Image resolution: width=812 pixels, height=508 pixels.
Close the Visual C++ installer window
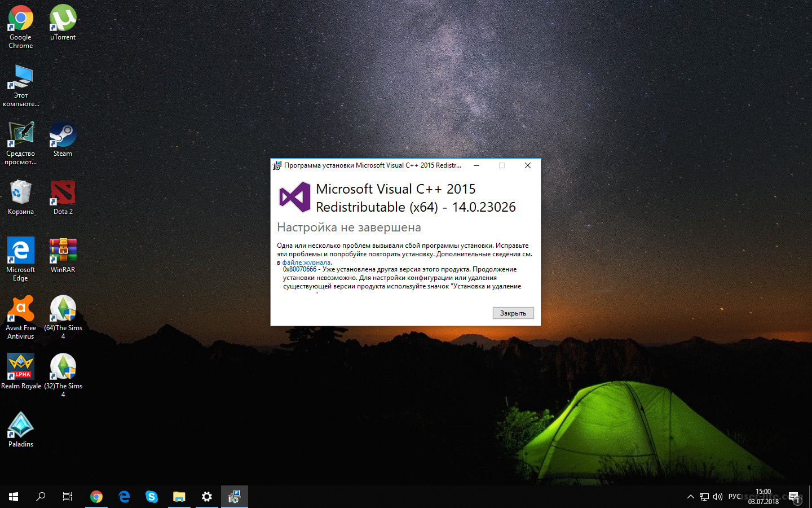(528, 165)
